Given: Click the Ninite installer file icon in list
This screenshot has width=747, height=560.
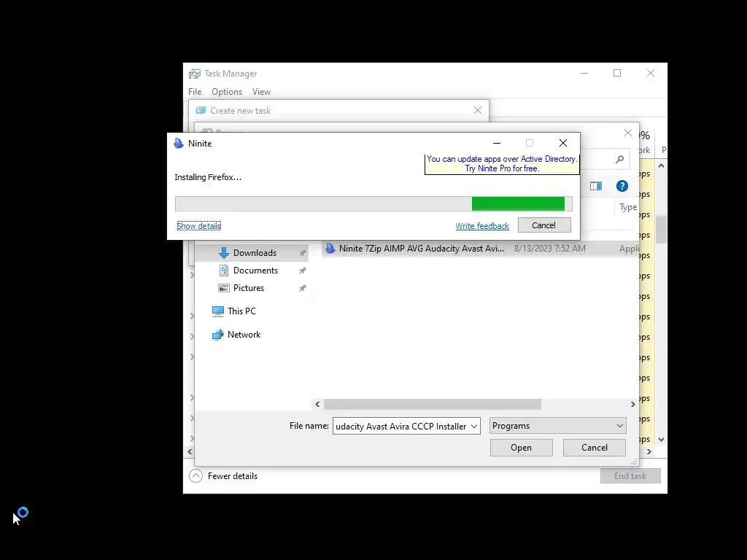Looking at the screenshot, I should pos(330,248).
